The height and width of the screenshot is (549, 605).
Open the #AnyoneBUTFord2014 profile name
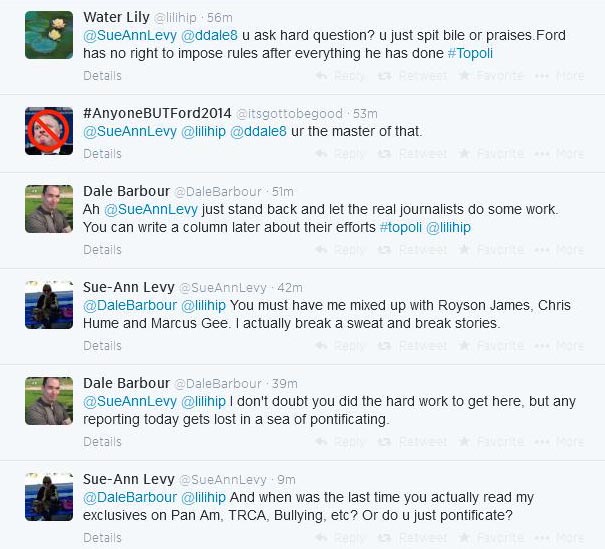pos(155,112)
